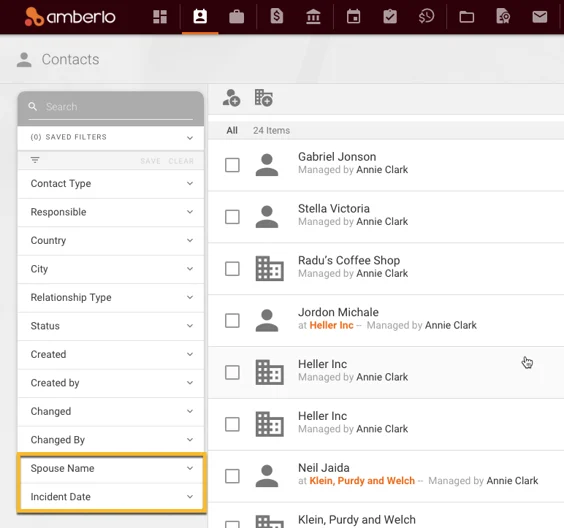The width and height of the screenshot is (564, 528).
Task: Open the Amberlo logo home link
Action: (70, 17)
